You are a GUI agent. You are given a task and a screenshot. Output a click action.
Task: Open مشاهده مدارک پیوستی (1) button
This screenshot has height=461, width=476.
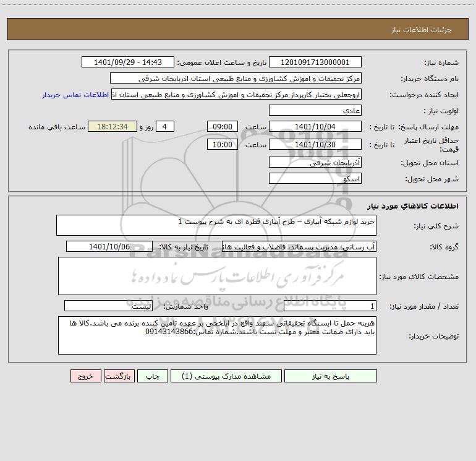click(226, 376)
